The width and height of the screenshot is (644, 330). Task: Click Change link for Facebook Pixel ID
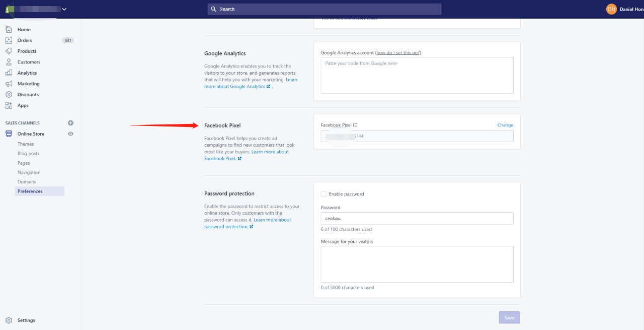[x=505, y=125]
